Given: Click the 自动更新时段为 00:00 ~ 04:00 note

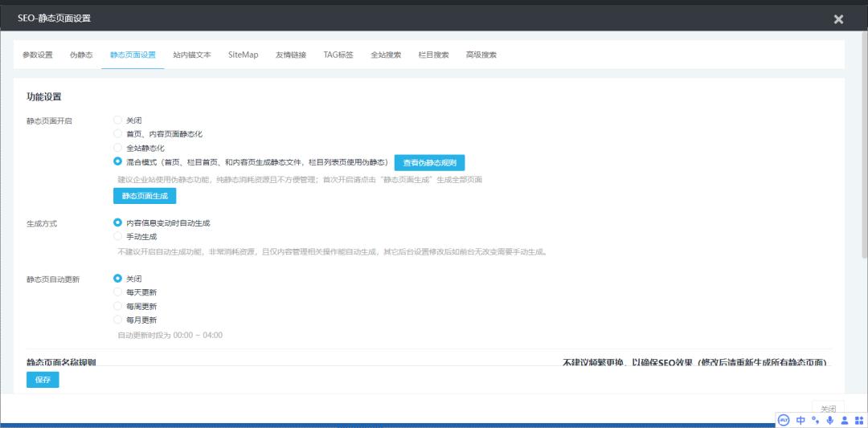Looking at the screenshot, I should click(x=170, y=335).
